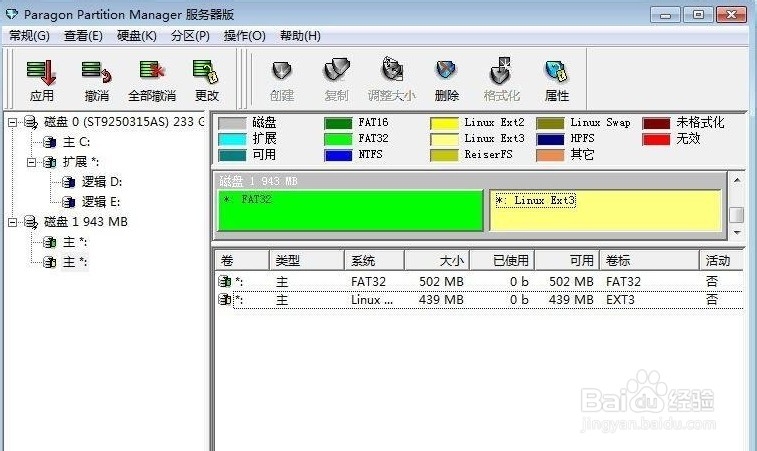Select the FAT32 502 MB table row
Screen dimensions: 757x451
[x=479, y=282]
